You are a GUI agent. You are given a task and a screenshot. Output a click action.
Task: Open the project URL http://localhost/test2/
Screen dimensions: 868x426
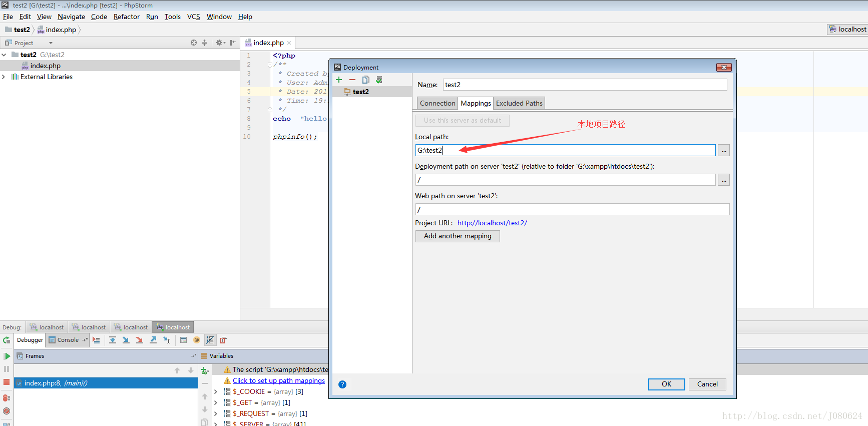[x=492, y=223]
